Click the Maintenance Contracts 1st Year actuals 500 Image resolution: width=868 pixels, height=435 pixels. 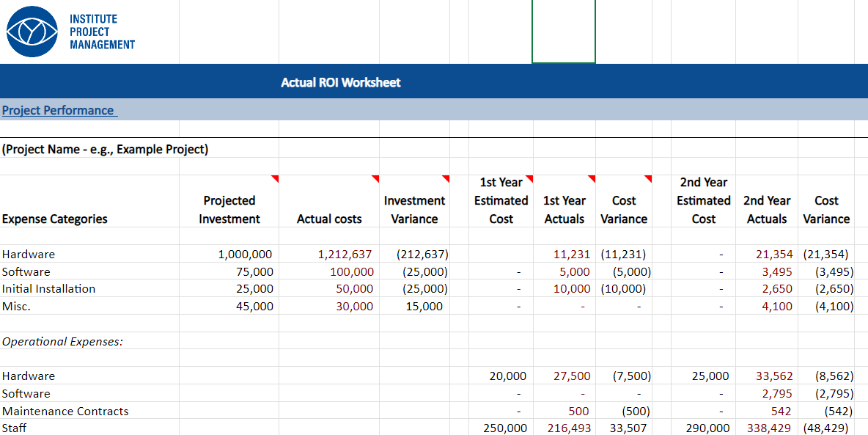578,412
